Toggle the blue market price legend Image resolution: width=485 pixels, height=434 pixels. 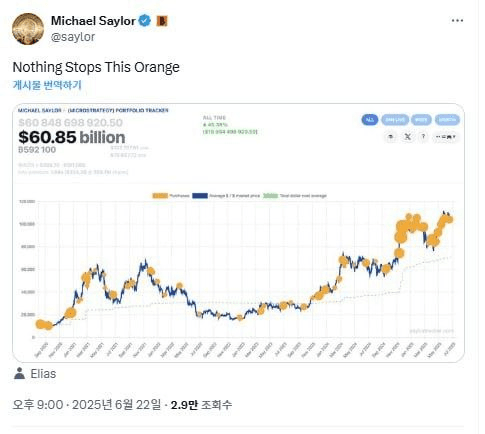[x=200, y=196]
